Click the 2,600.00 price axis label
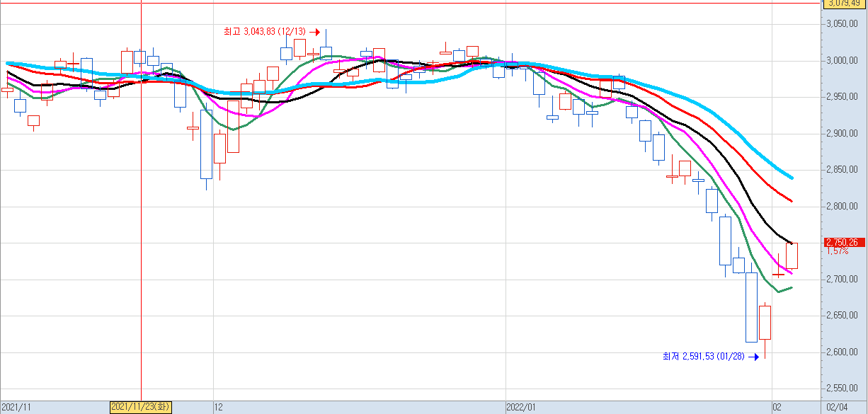868x414 pixels. (x=843, y=352)
